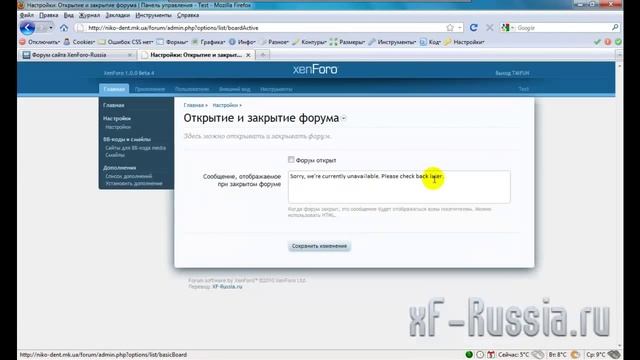Open the Cookies web developer menu

[x=79, y=42]
